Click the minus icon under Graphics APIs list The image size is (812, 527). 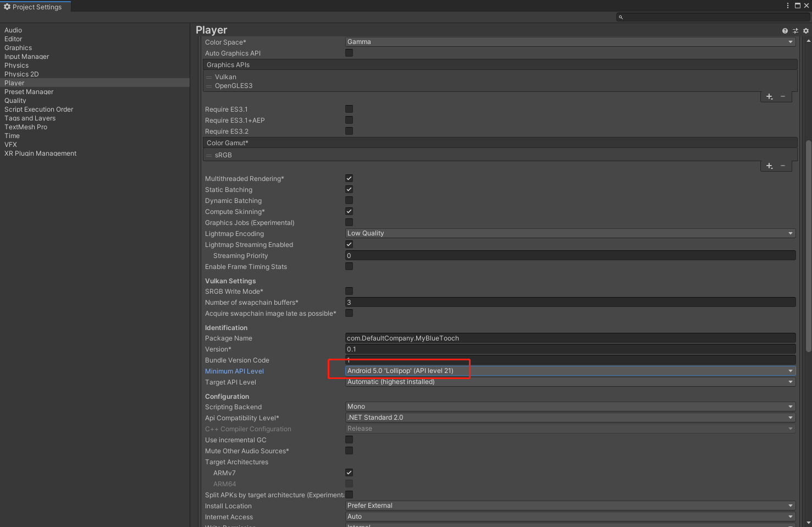(x=783, y=96)
